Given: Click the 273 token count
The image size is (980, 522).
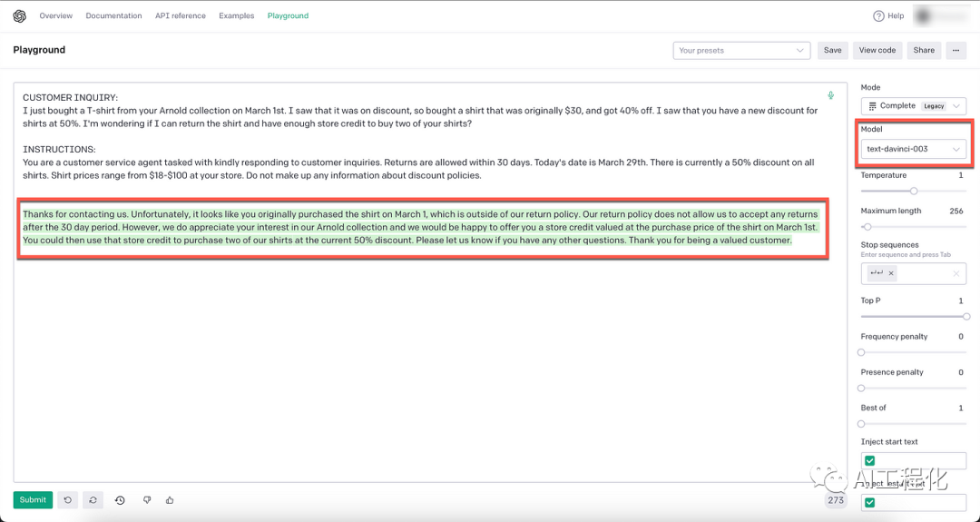Looking at the screenshot, I should (836, 500).
